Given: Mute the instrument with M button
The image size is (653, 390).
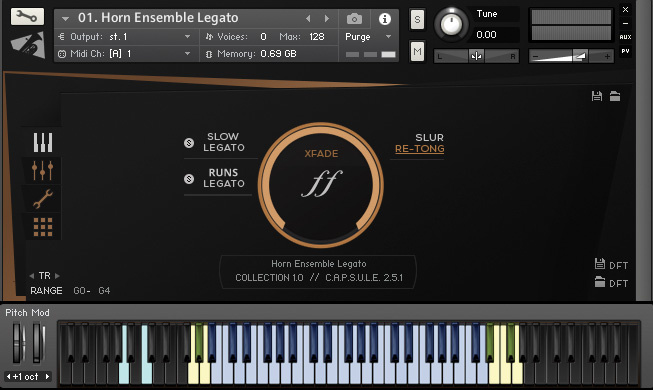Looking at the screenshot, I should pyautogui.click(x=417, y=52).
